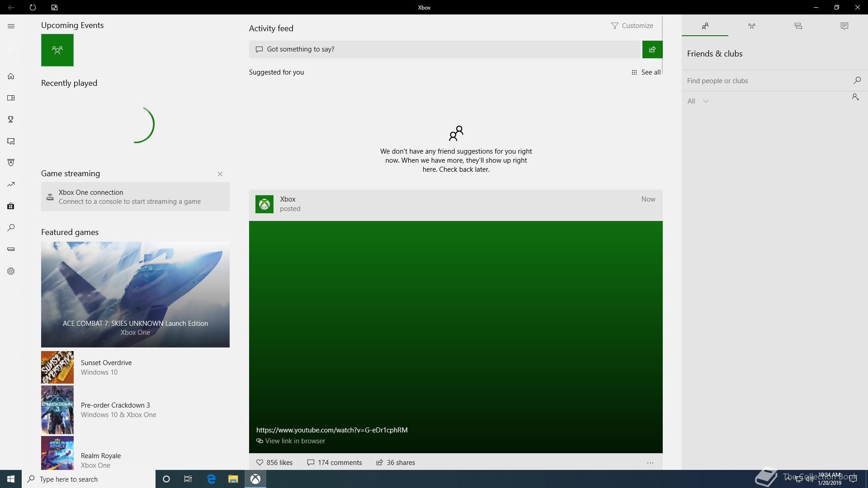Share the post (36 shares)

coord(396,463)
